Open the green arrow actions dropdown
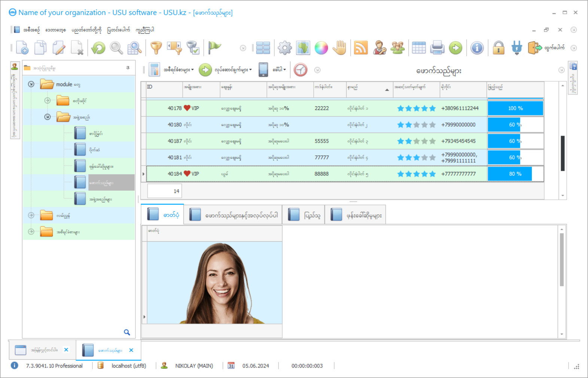This screenshot has height=378, width=588. tap(225, 70)
